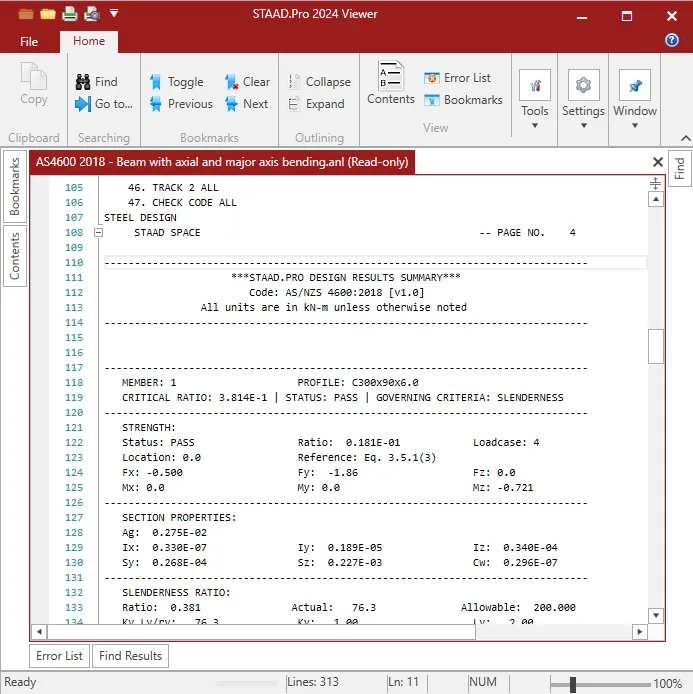The image size is (693, 694).
Task: Click the zoom slider handle
Action: point(573,684)
